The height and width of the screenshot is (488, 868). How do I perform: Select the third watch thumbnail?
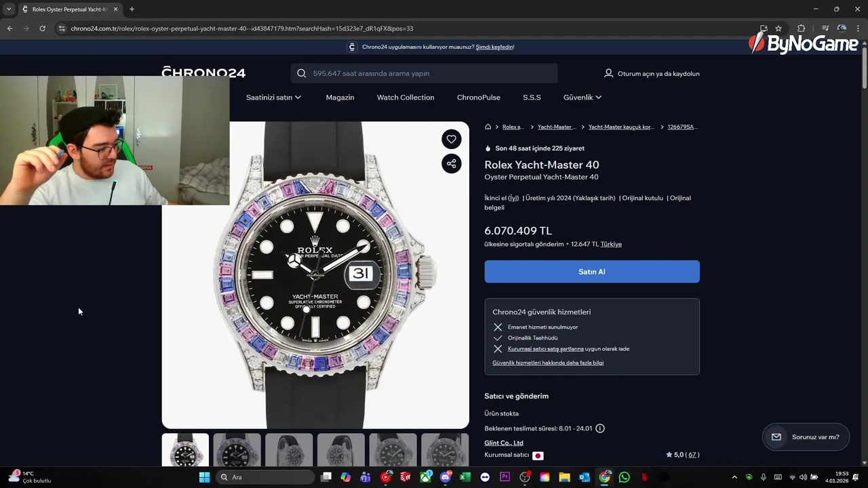click(289, 450)
